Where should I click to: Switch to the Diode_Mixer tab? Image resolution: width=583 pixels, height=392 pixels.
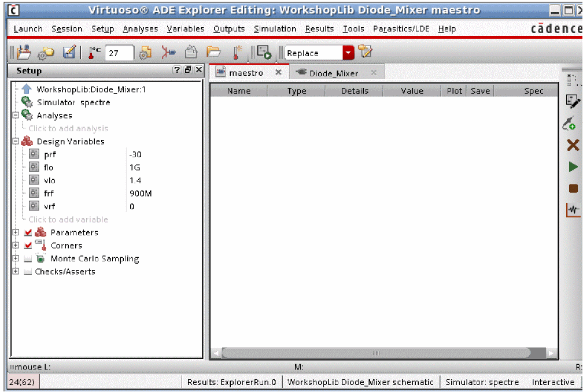tap(333, 73)
